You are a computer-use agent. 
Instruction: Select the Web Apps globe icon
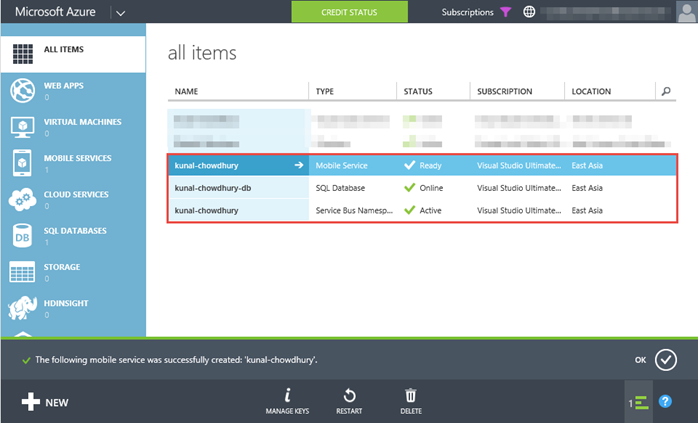click(x=22, y=90)
